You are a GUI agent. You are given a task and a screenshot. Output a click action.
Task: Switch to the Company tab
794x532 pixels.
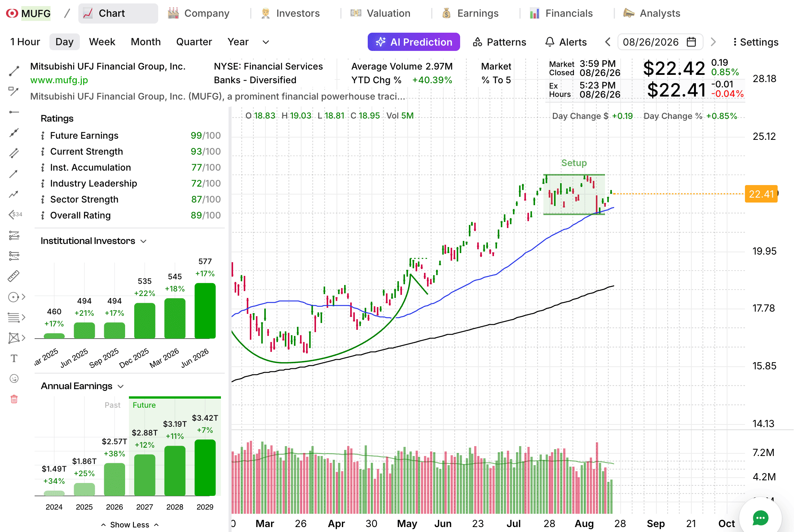click(198, 13)
